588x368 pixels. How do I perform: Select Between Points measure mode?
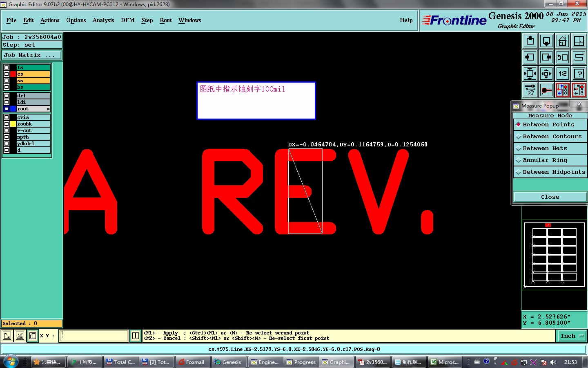[550, 125]
